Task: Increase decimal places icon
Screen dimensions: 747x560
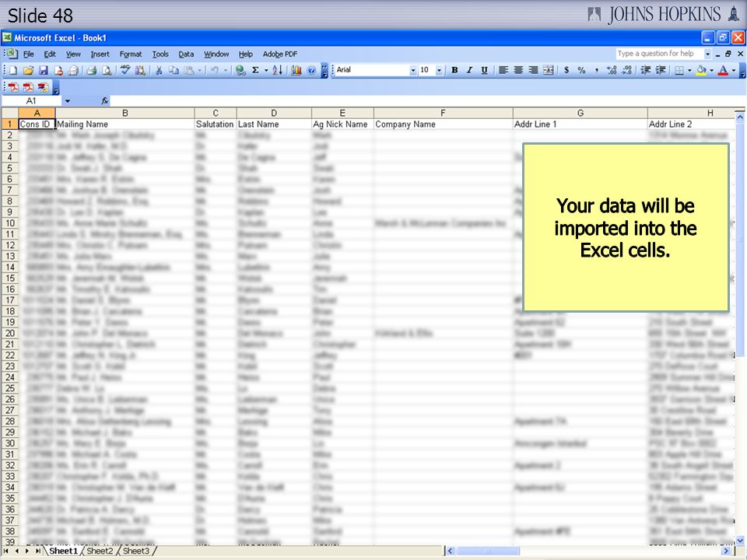Action: pyautogui.click(x=612, y=71)
